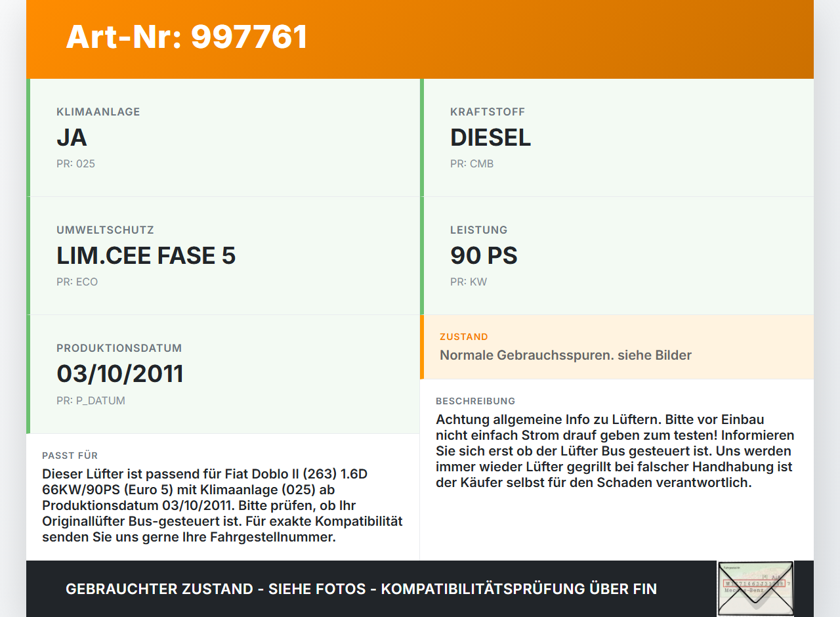Click the BESCHREIBUNG heading
The width and height of the screenshot is (840, 617).
476,401
